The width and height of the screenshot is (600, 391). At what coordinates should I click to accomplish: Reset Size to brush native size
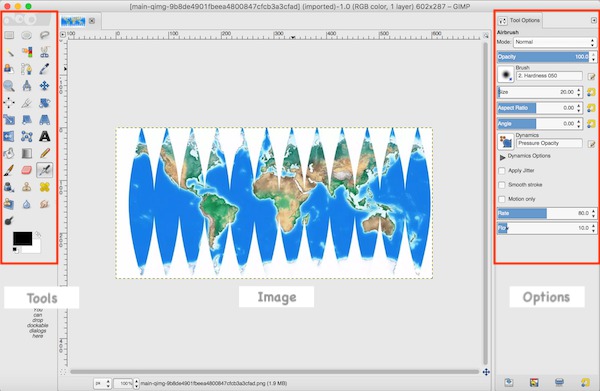pos(591,92)
